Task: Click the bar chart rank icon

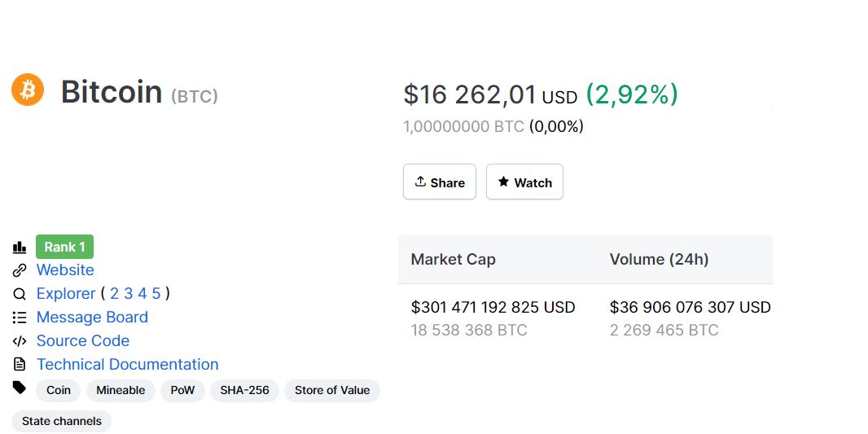Action: pyautogui.click(x=20, y=247)
